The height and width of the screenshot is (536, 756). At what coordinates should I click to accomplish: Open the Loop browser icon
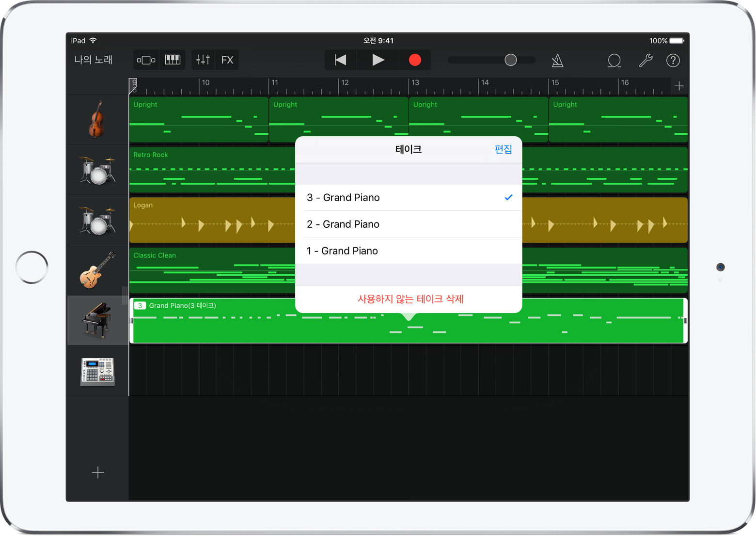click(x=614, y=61)
